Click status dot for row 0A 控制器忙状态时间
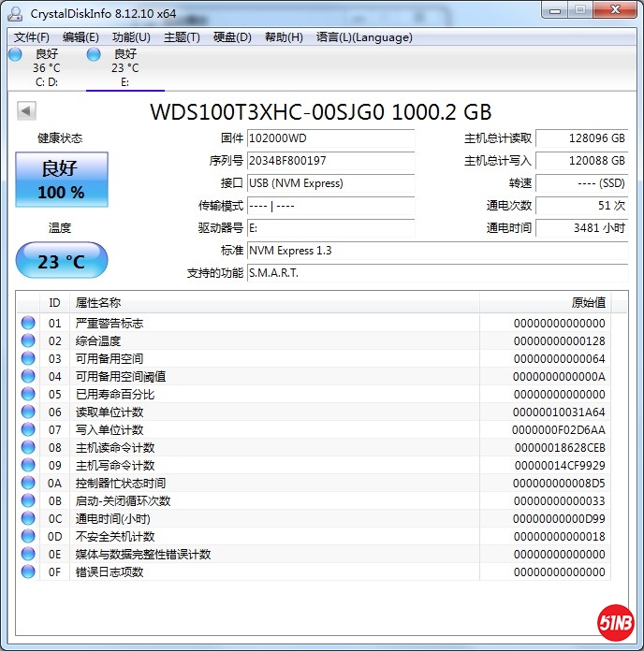Image resolution: width=644 pixels, height=651 pixels. point(28,483)
